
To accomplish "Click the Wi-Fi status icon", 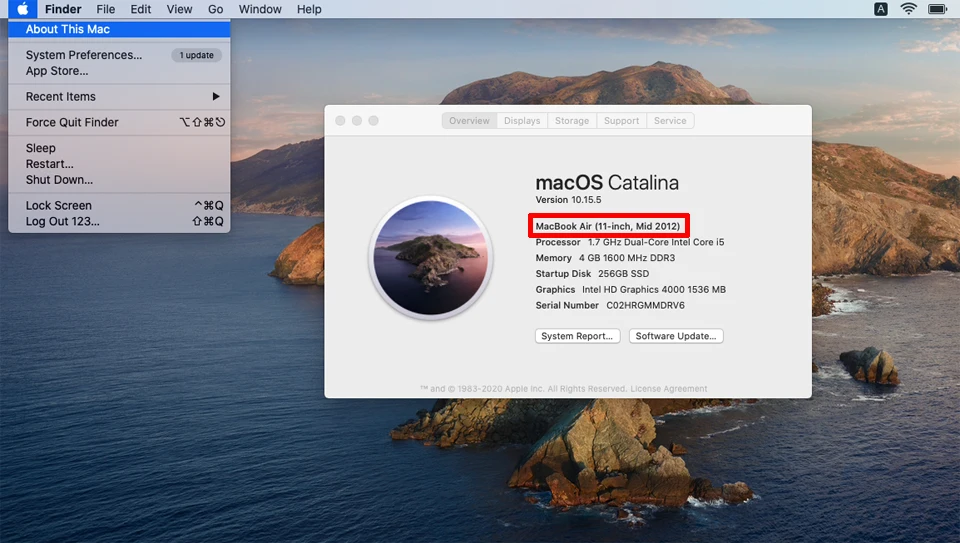I will pos(908,9).
